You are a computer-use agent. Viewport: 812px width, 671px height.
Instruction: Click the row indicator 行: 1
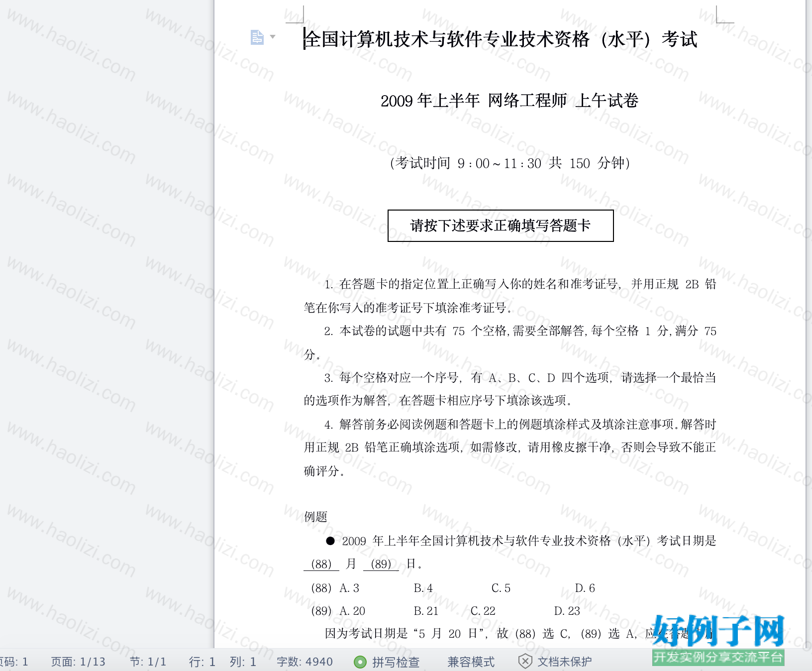[x=202, y=662]
